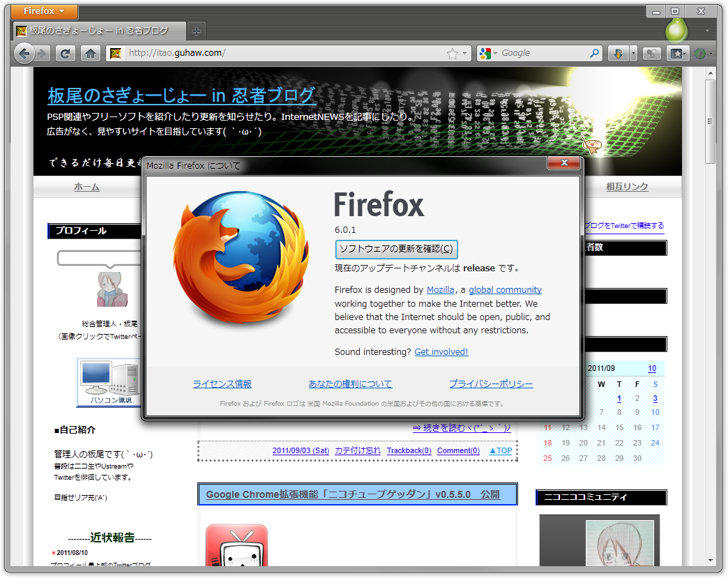The width and height of the screenshot is (728, 578).
Task: Open the Mozilla link in the dialog
Action: 440,289
